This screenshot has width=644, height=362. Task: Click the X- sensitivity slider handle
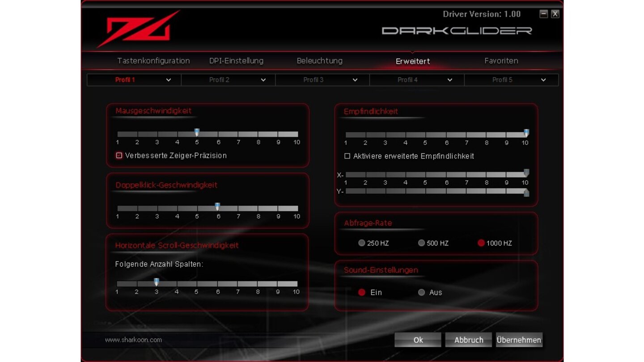526,173
